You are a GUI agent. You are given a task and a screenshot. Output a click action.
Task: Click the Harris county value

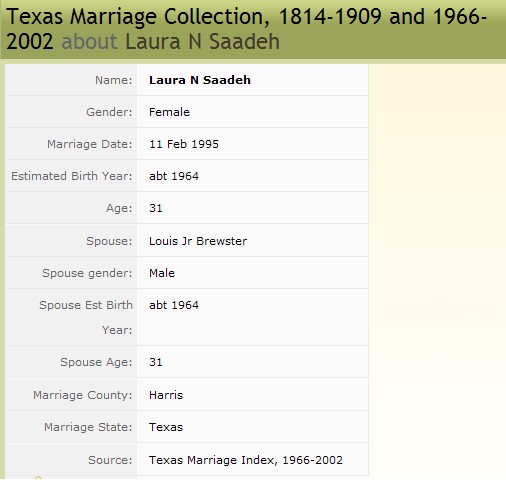(x=166, y=395)
